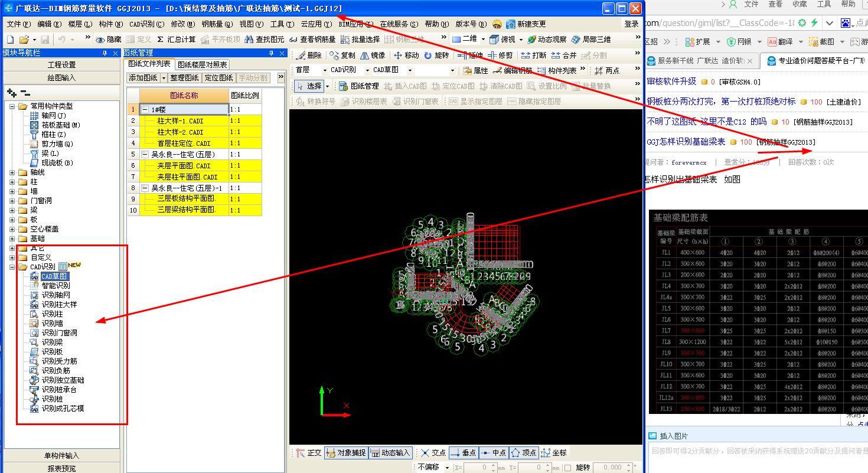This screenshot has height=473, width=868.
Task: Click the 单构件输入 button
Action: pos(61,456)
